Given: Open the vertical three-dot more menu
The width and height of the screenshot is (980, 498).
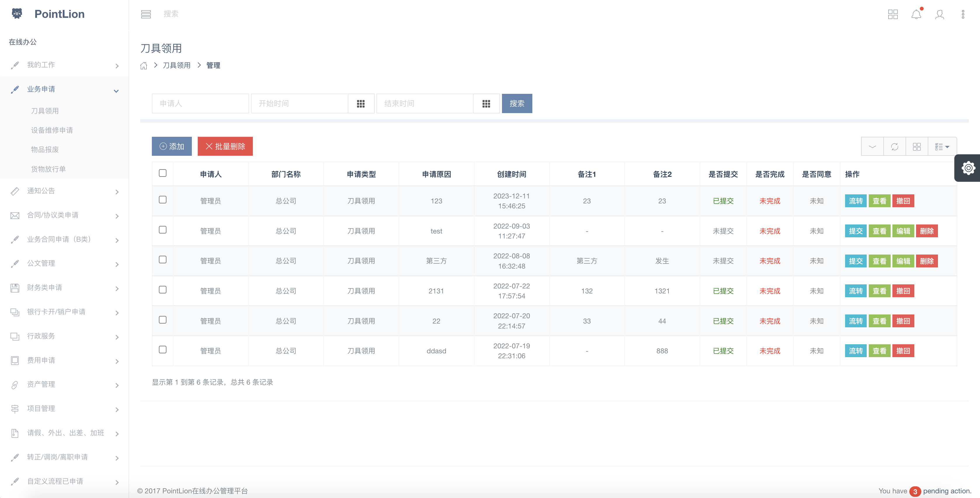Looking at the screenshot, I should click(962, 14).
